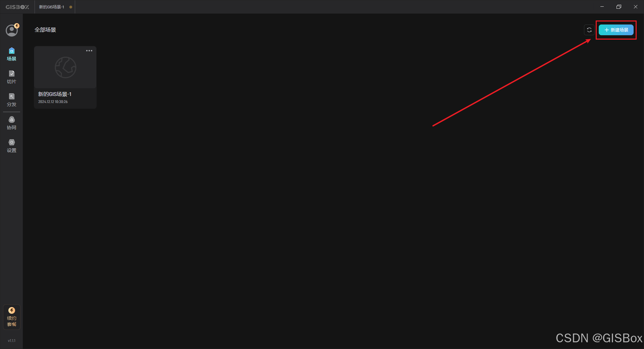
Task: Open 设置 (Settings) in the sidebar
Action: (12, 146)
